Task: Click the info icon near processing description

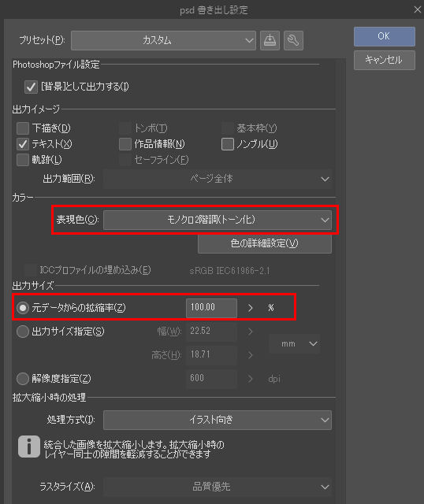Action: 29,447
